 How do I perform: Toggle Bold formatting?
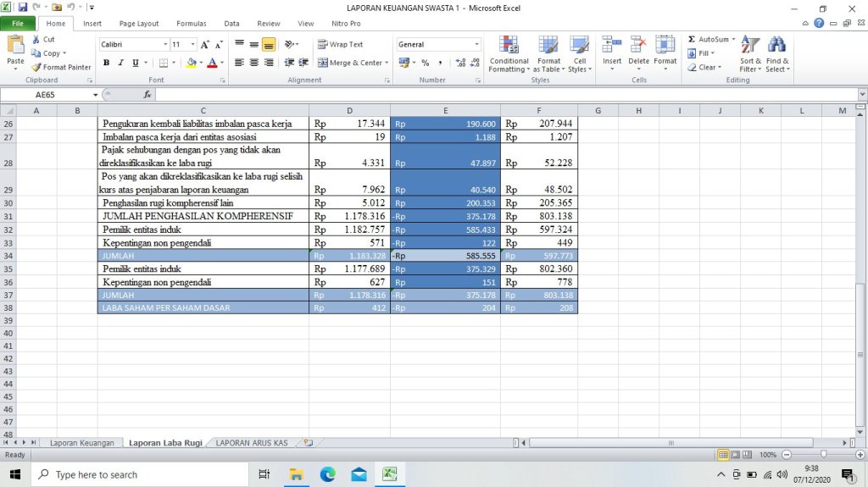click(106, 63)
